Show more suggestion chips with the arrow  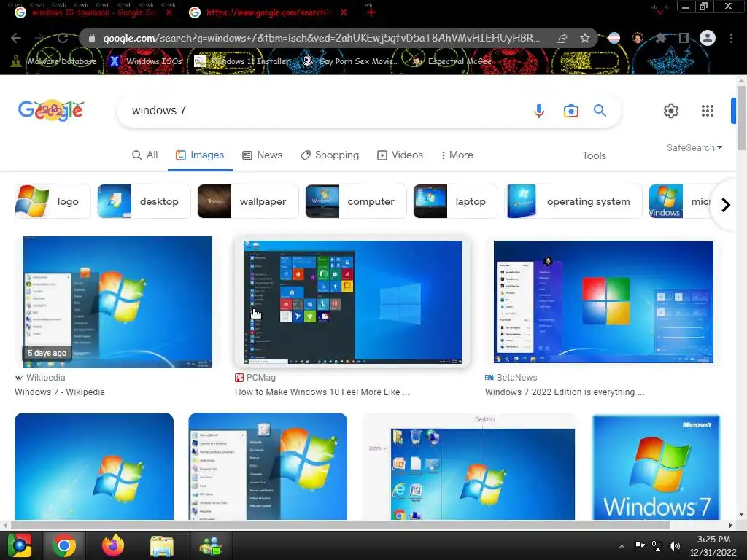726,205
